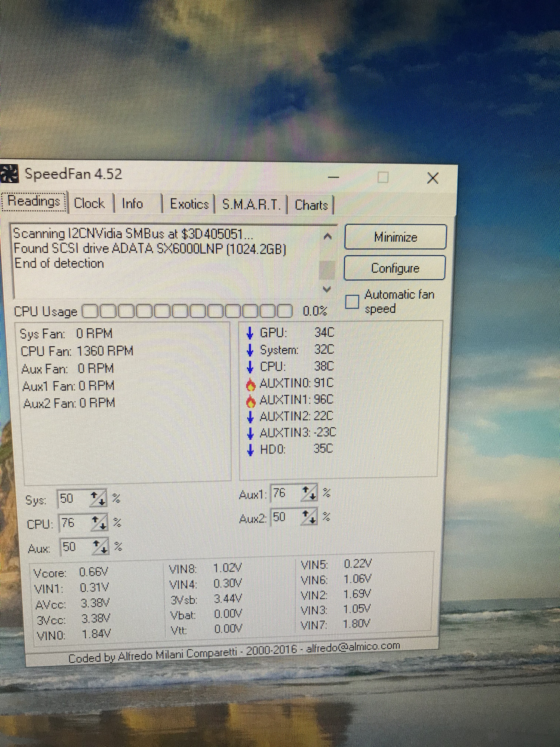Click the log scroll down arrow
The height and width of the screenshot is (747, 560).
click(x=326, y=289)
